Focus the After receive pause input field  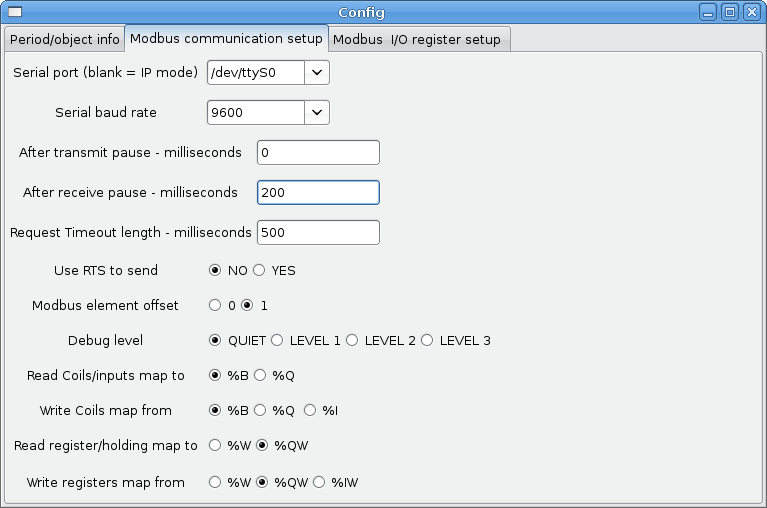[318, 192]
